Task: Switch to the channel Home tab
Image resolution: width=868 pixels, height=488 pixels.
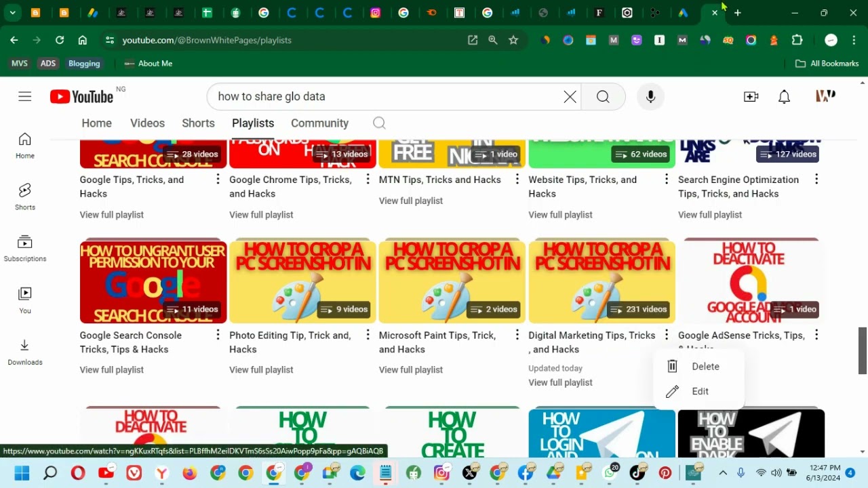Action: tap(97, 123)
